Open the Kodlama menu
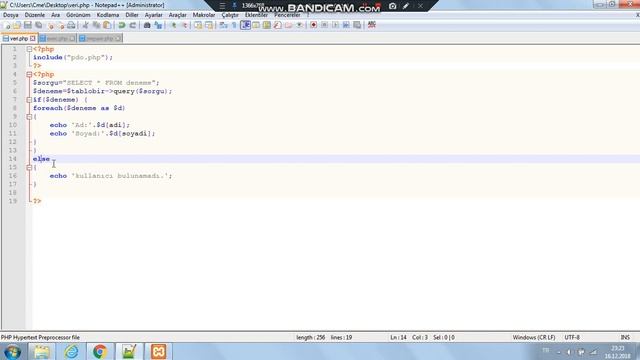Image resolution: width=640 pixels, height=360 pixels. (108, 15)
